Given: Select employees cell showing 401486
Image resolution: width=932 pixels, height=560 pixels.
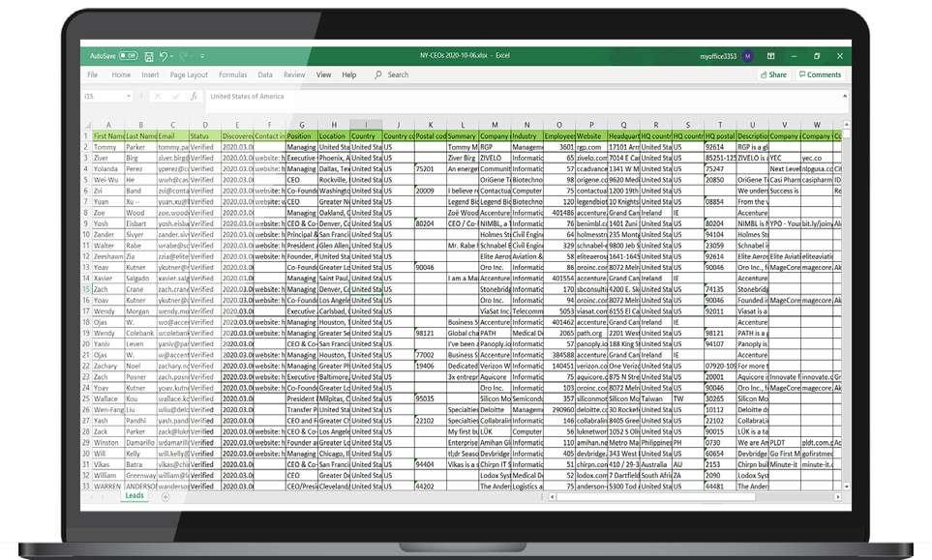Looking at the screenshot, I should [559, 213].
